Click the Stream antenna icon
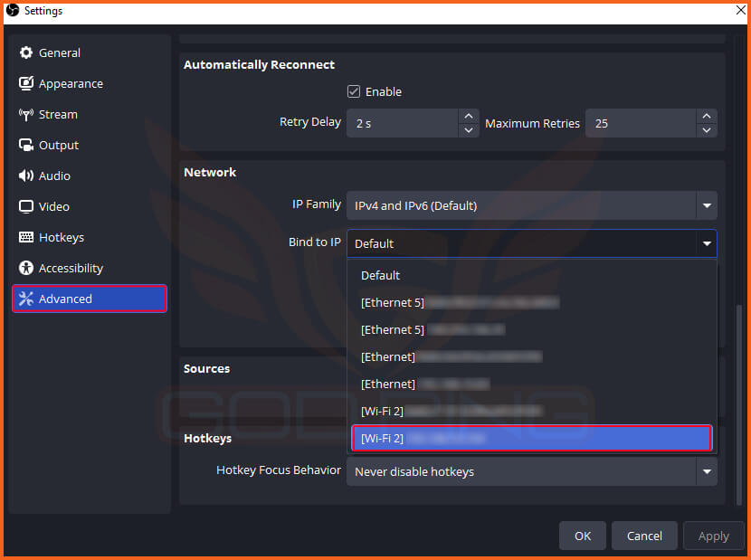This screenshot has width=751, height=560. 26,115
